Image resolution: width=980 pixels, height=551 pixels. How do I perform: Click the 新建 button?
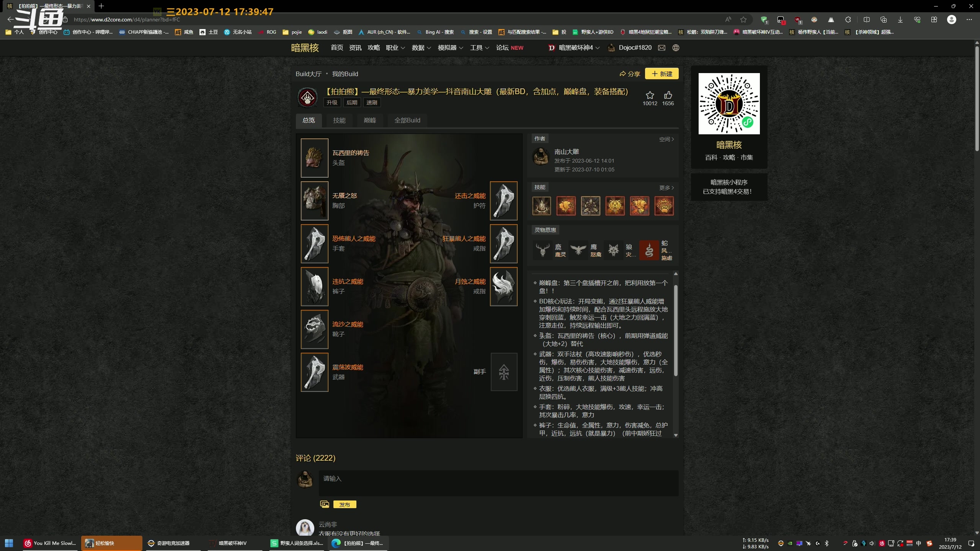[x=662, y=73]
